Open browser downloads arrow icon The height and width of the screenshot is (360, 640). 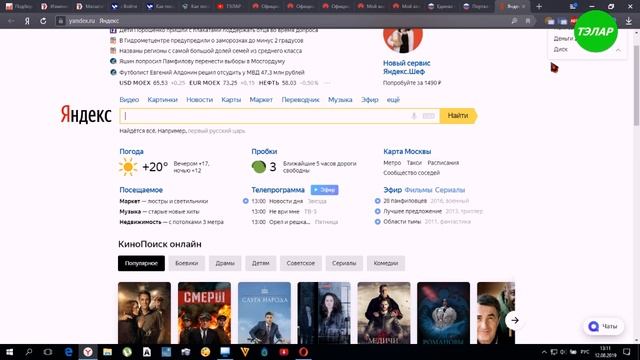coord(629,21)
